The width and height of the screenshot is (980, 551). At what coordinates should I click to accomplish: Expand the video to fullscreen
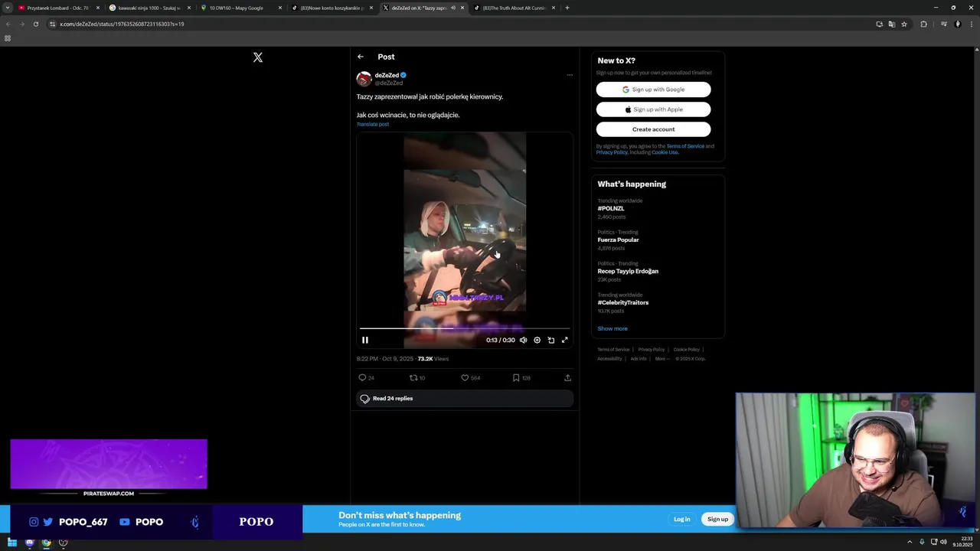coord(564,340)
